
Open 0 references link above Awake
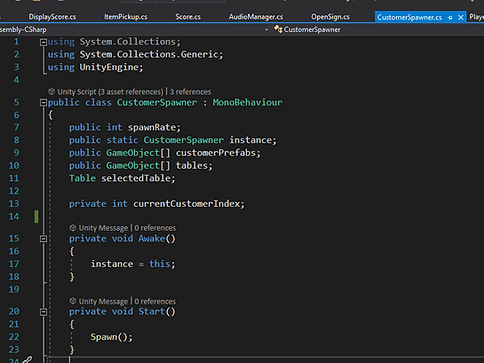pos(155,228)
